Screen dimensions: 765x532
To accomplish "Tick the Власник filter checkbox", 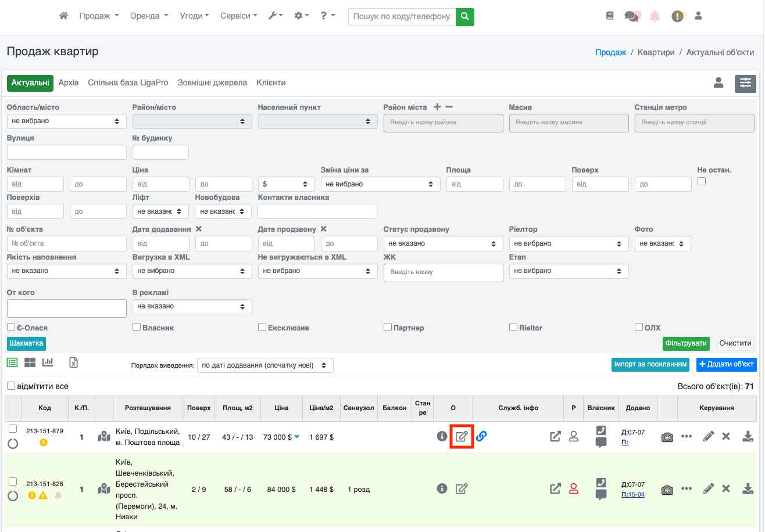I will click(137, 328).
